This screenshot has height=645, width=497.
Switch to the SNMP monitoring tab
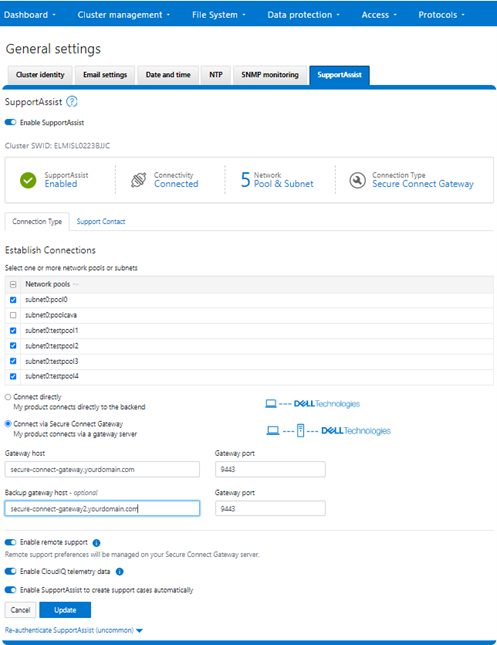(x=270, y=75)
